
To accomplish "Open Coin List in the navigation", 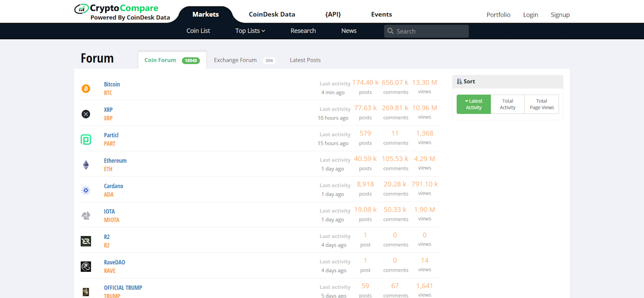I will [x=198, y=31].
